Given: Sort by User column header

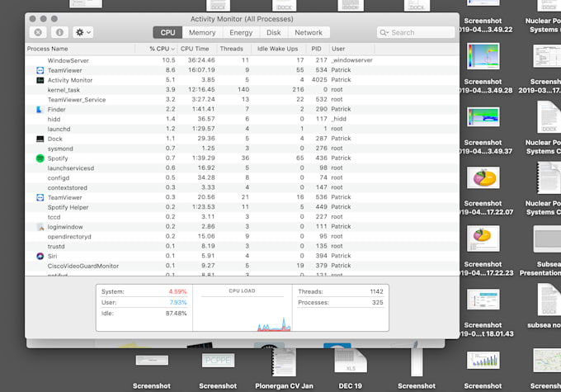Looking at the screenshot, I should coord(351,49).
